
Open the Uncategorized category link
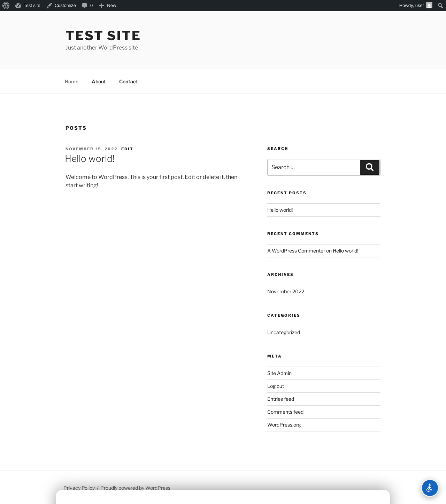pos(284,332)
